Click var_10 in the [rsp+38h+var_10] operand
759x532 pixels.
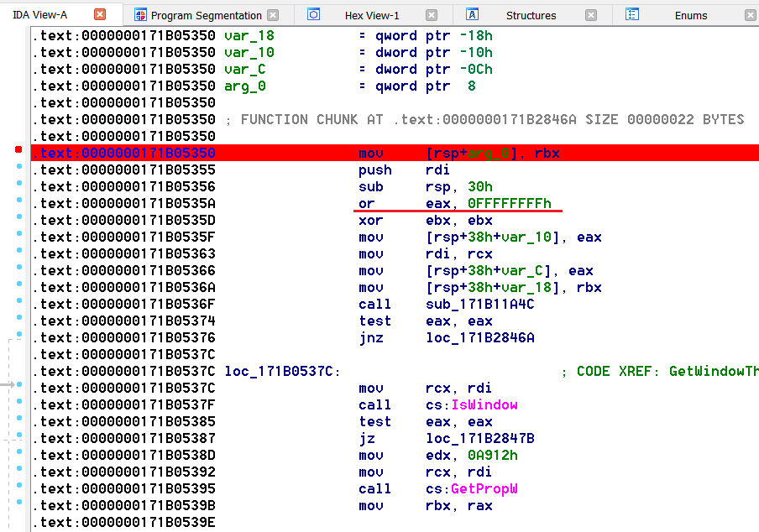click(x=526, y=237)
